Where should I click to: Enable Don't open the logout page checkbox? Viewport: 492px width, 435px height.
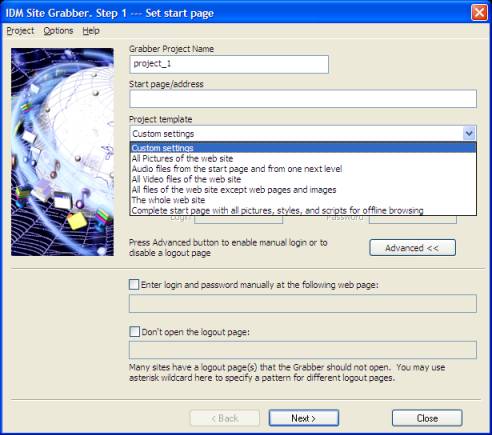click(x=134, y=332)
